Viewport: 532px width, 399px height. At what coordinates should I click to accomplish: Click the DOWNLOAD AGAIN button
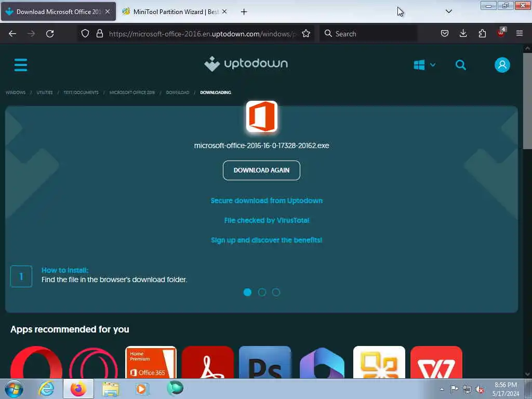pyautogui.click(x=261, y=170)
